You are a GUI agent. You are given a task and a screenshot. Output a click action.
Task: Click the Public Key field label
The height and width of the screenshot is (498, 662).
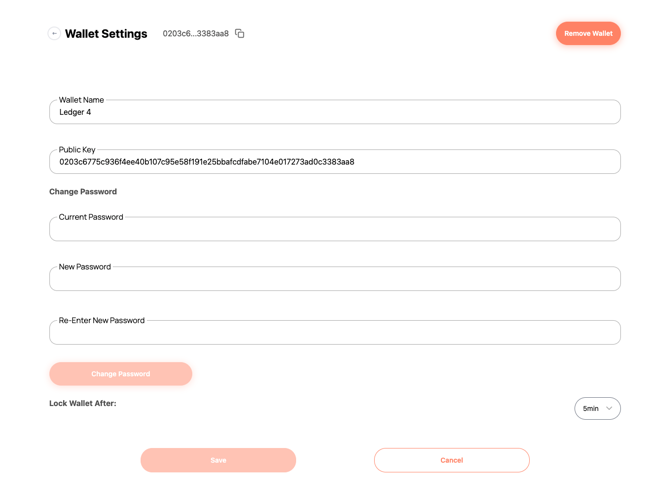tap(77, 150)
